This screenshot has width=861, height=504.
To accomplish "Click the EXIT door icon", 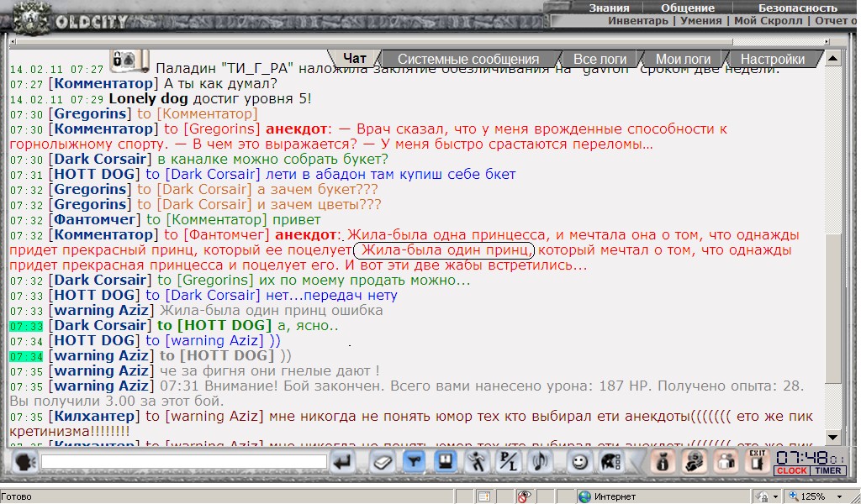I will coord(758,462).
